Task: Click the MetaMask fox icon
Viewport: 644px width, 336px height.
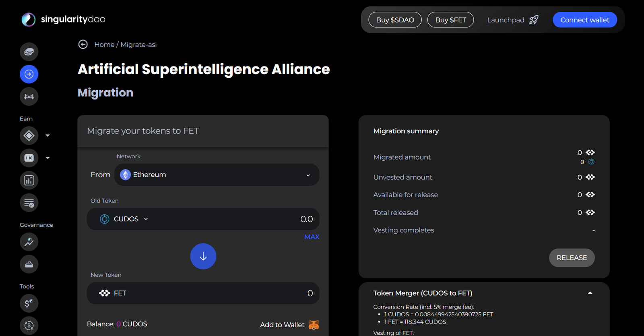Action: (314, 325)
